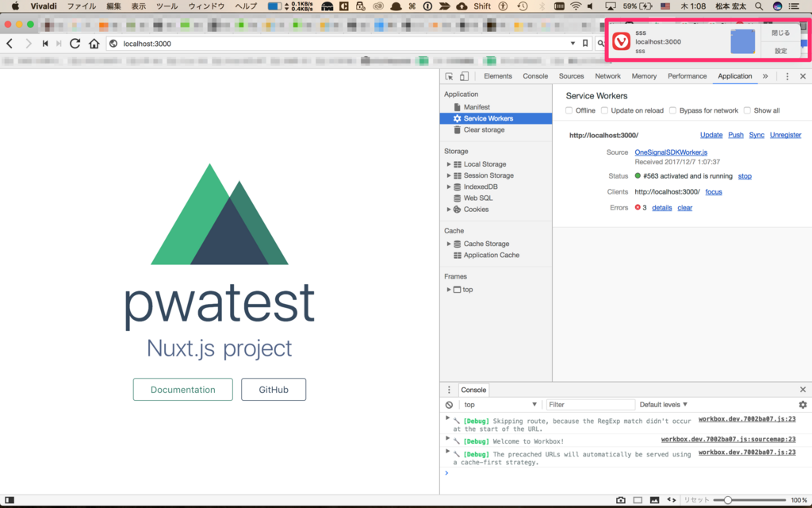Activate the DevTools inspect element picker
This screenshot has width=812, height=508.
[x=449, y=76]
